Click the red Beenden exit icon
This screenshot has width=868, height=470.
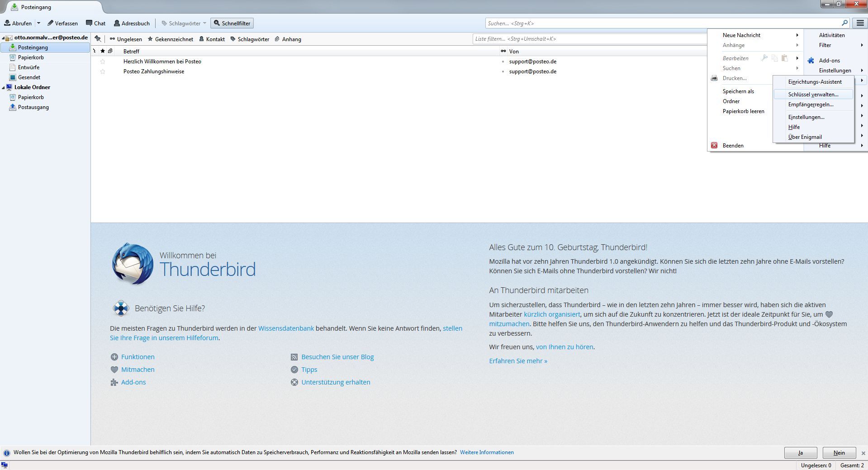click(714, 146)
